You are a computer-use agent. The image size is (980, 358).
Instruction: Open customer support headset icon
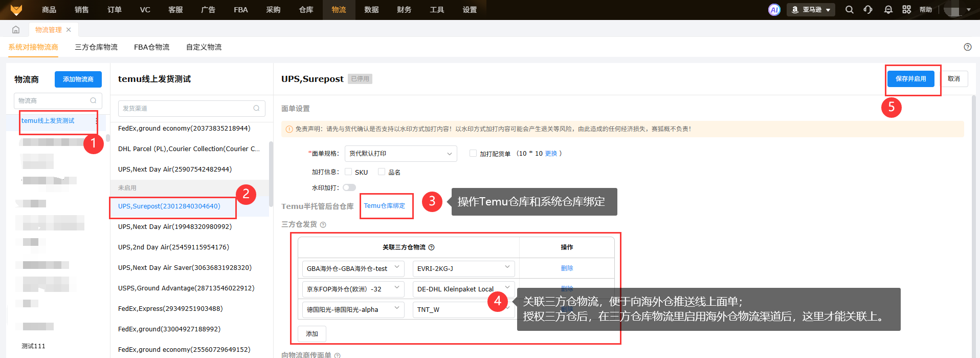pos(868,10)
